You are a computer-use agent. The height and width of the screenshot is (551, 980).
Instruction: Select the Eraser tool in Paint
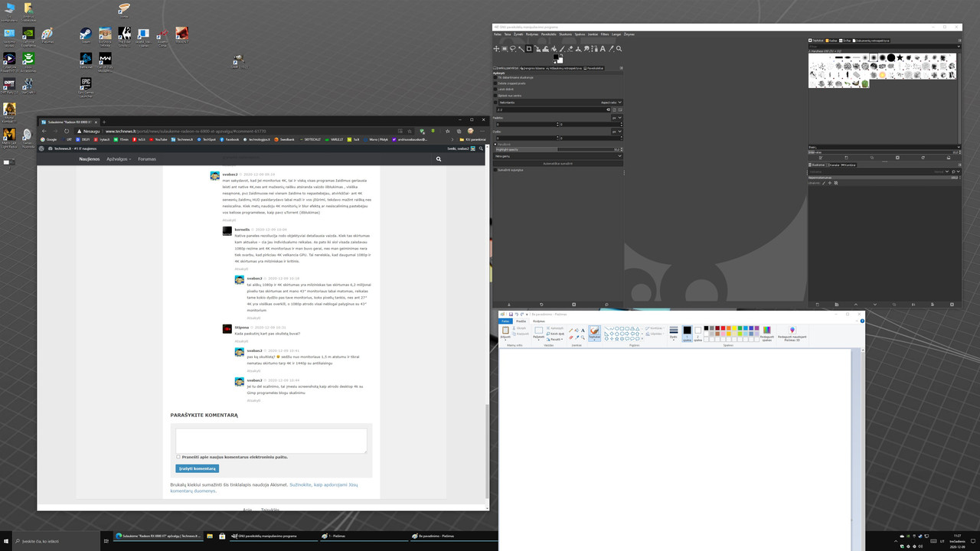point(570,337)
